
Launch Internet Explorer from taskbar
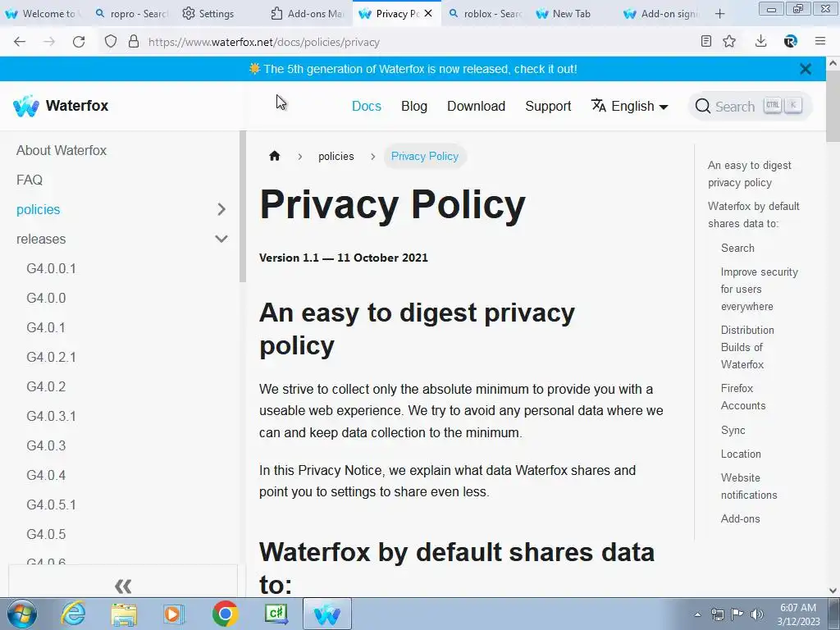[73, 614]
